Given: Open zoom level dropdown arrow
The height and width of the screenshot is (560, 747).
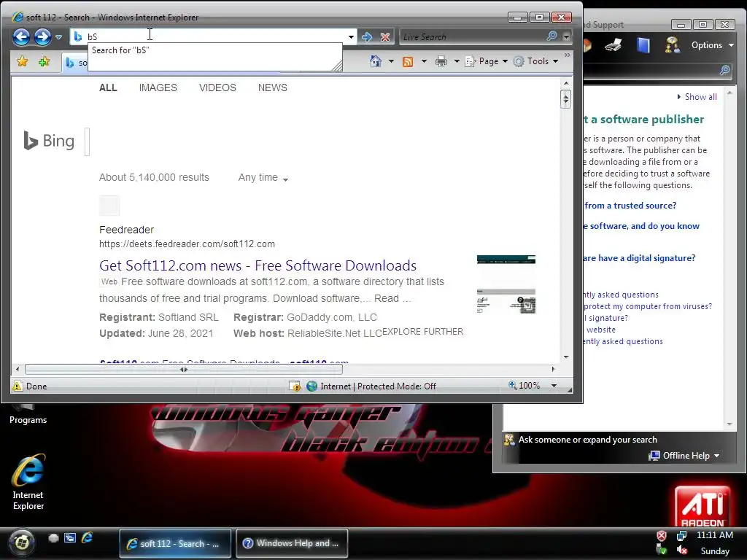Looking at the screenshot, I should 554,386.
